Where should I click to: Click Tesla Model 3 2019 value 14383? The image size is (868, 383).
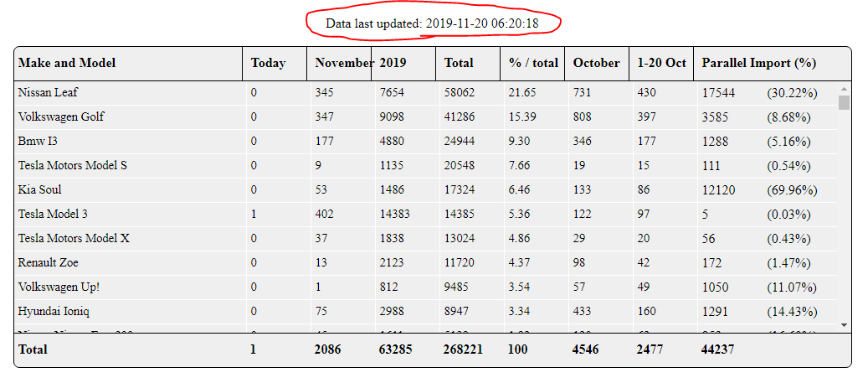click(395, 214)
